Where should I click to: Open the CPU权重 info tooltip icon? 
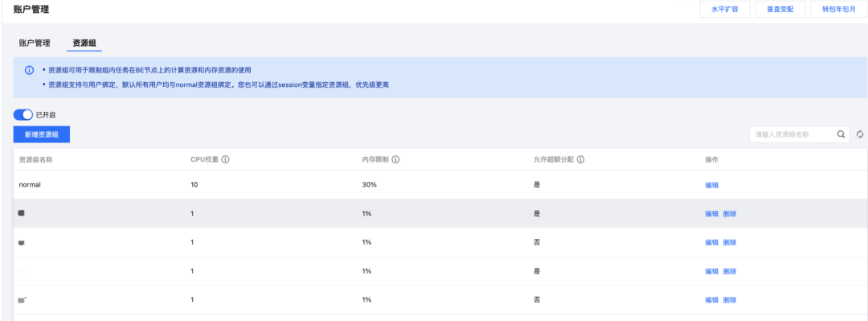[225, 159]
